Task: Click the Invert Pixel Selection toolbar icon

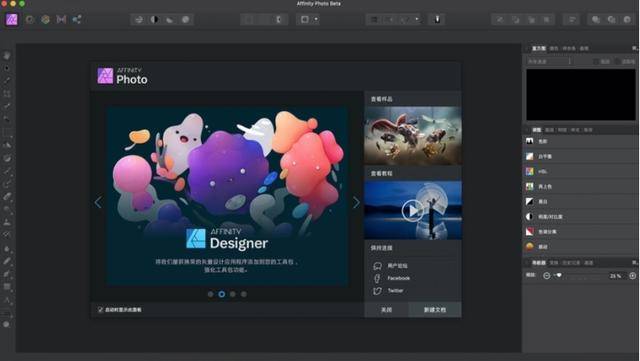Action: click(279, 20)
